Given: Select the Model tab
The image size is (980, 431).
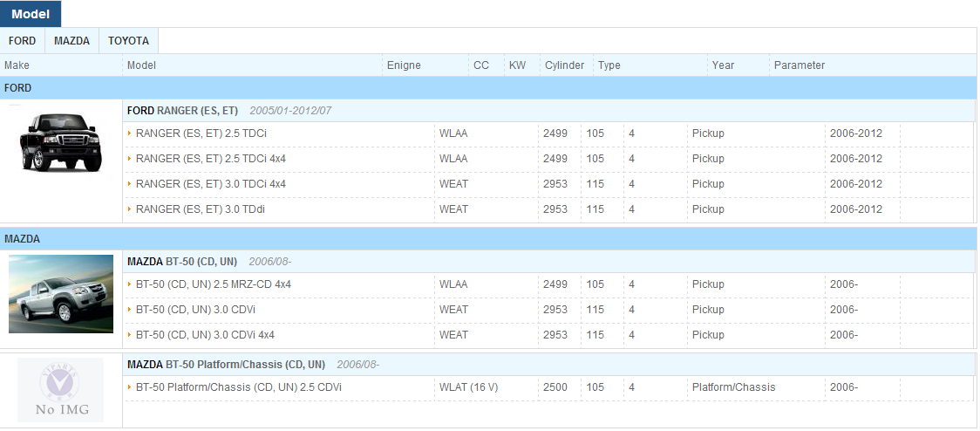Looking at the screenshot, I should [31, 14].
